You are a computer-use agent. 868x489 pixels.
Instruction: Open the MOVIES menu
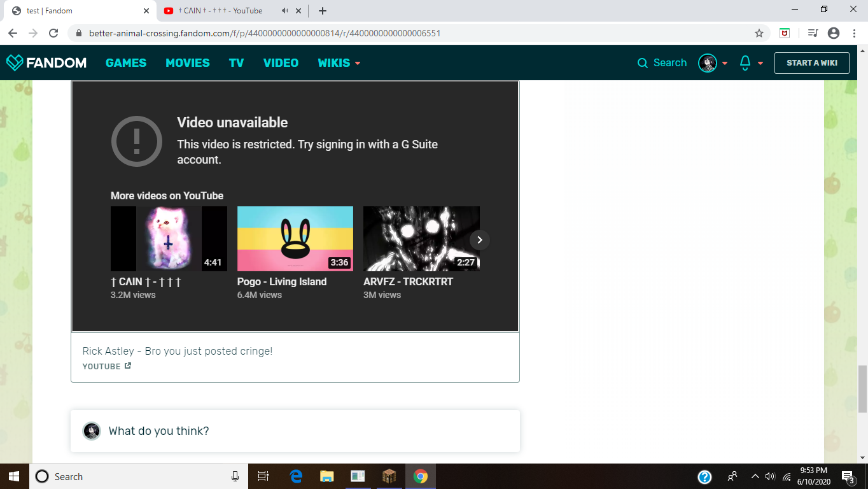point(188,63)
